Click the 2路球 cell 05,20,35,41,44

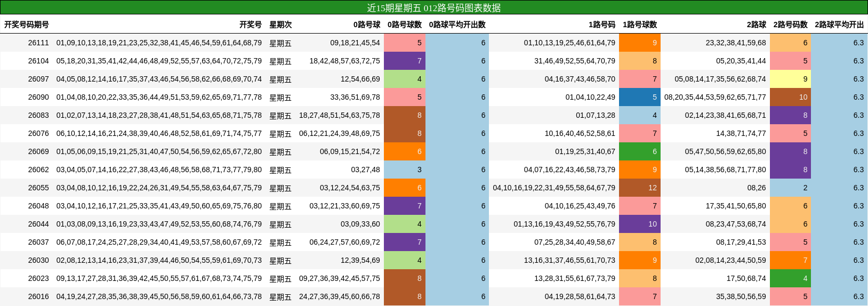(741, 61)
